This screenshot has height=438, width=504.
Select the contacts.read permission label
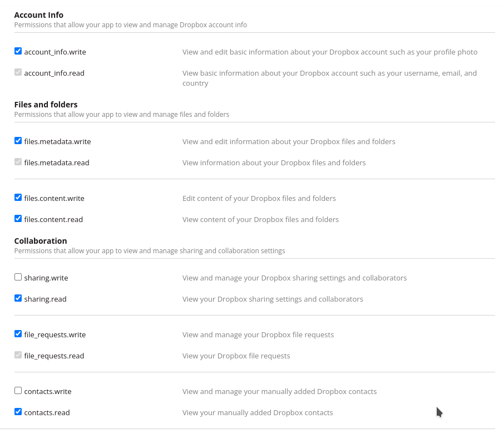[46, 412]
